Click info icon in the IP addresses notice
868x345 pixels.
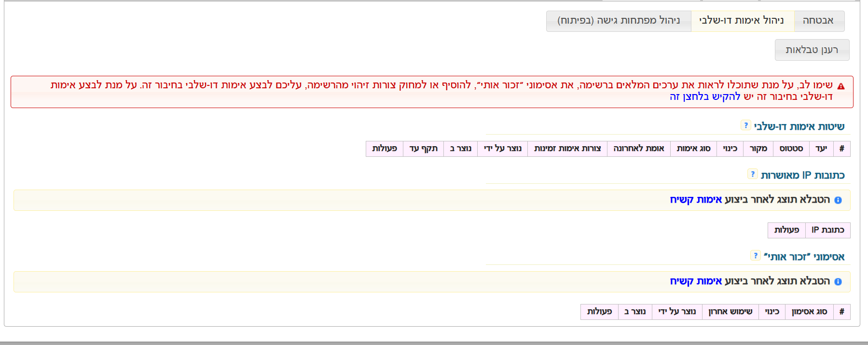pos(838,200)
